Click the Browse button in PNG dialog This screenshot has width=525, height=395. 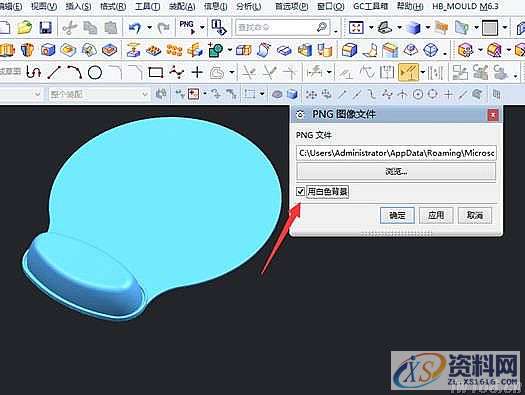(x=396, y=171)
